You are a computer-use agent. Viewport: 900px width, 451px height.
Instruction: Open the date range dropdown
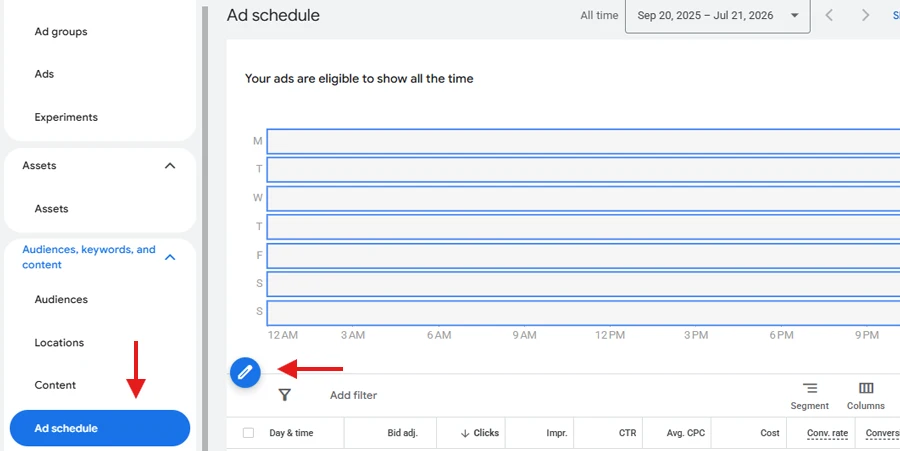717,16
